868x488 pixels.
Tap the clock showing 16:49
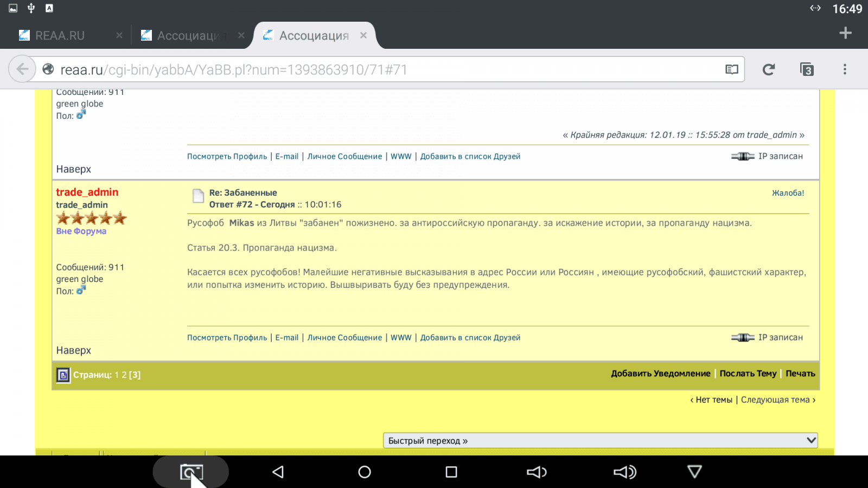pos(847,9)
